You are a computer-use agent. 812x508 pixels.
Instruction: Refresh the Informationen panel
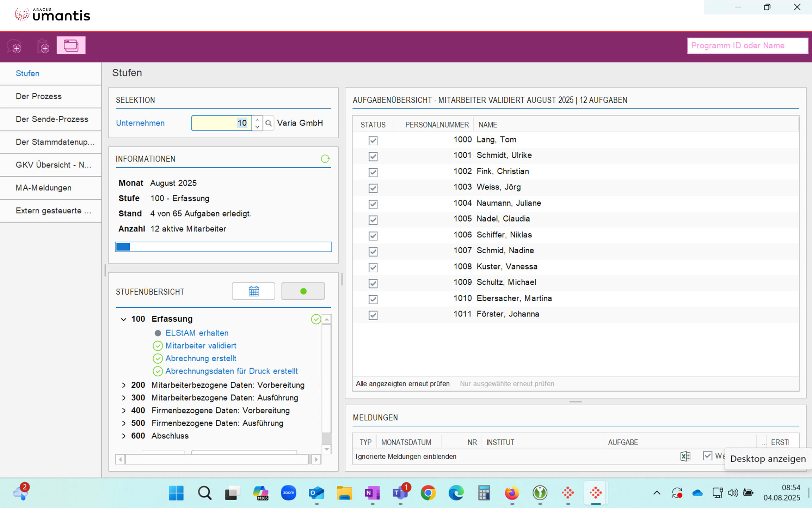click(x=325, y=159)
